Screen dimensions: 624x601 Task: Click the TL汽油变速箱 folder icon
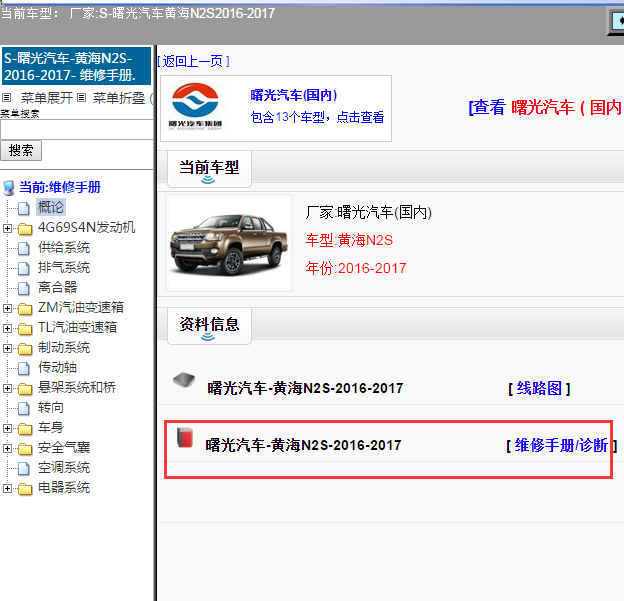[25, 328]
